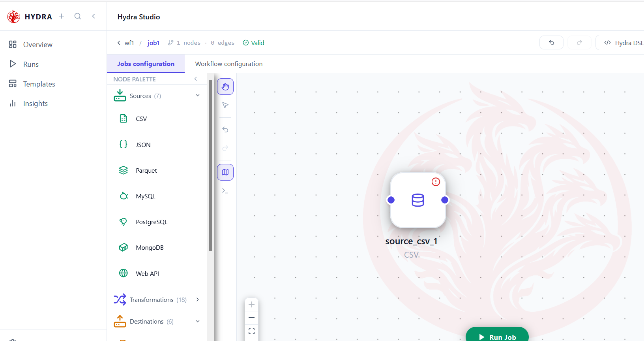Collapse the main sidebar with the chevron
644x341 pixels.
(94, 16)
